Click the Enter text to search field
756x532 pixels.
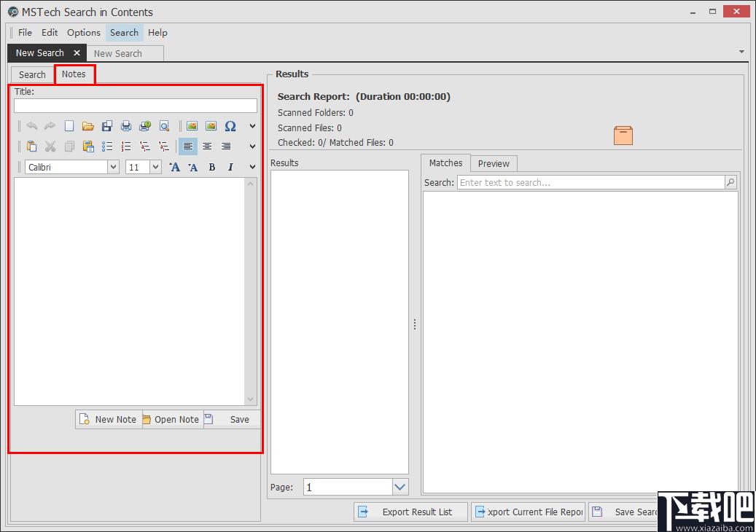pyautogui.click(x=591, y=183)
